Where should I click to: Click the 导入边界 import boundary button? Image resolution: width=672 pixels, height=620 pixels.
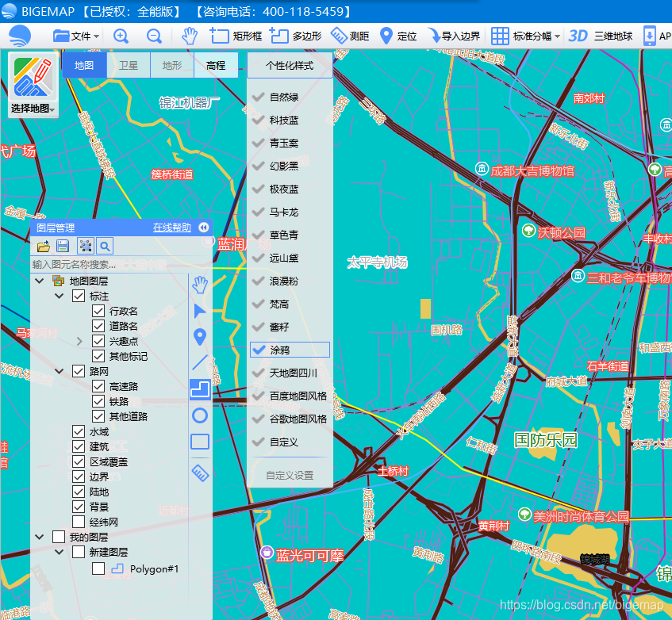click(x=455, y=36)
